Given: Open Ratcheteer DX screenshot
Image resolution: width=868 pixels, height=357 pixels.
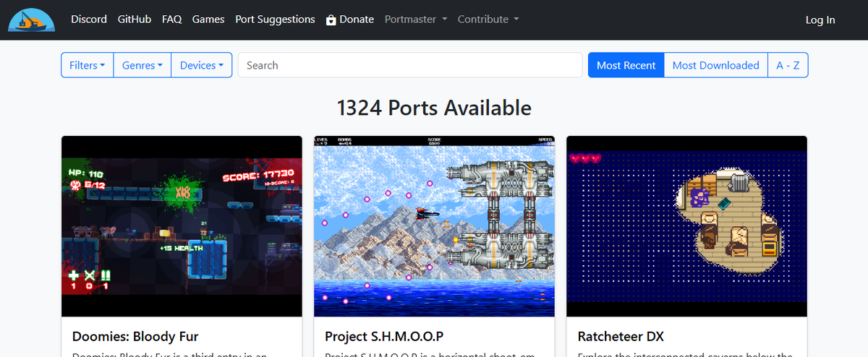Looking at the screenshot, I should (686, 226).
